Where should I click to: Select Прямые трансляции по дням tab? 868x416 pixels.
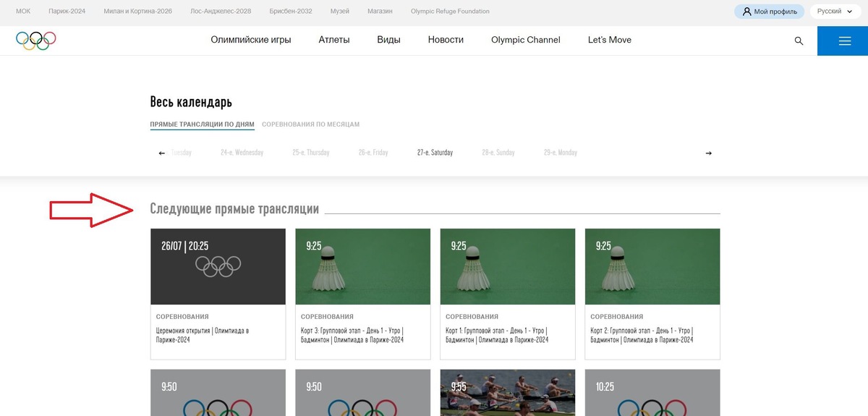pyautogui.click(x=203, y=124)
